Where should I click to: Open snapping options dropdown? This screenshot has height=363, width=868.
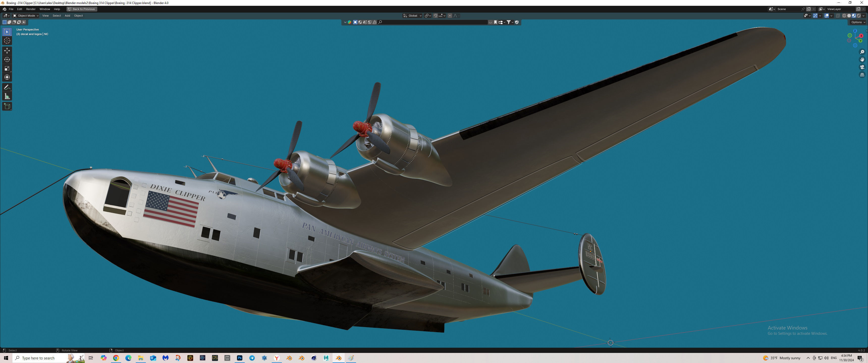pos(442,15)
